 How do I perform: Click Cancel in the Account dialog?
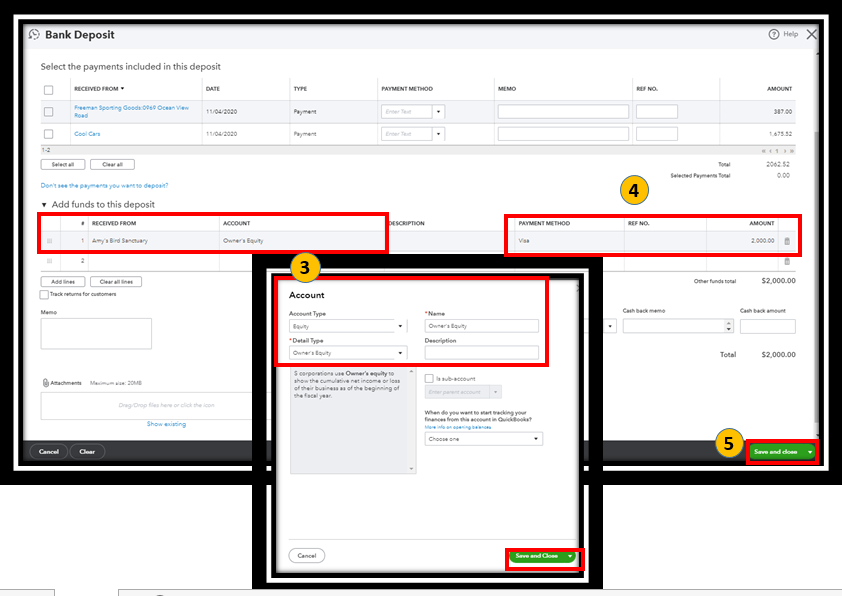click(x=307, y=556)
